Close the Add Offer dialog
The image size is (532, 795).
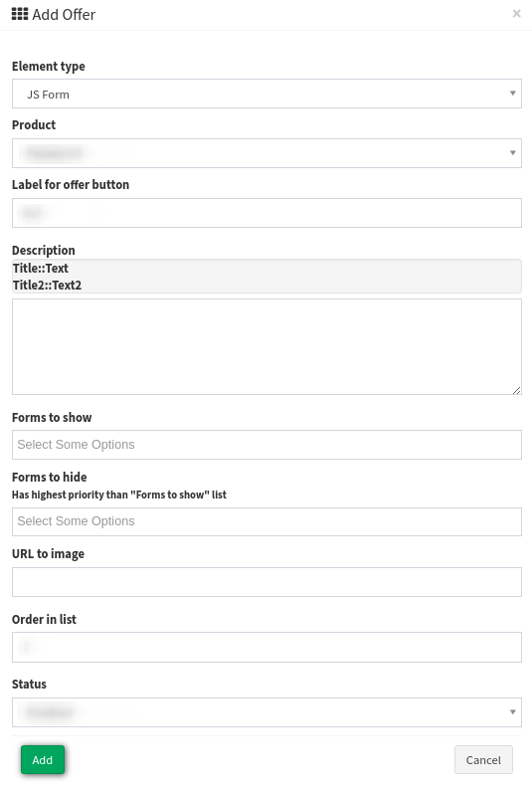click(516, 14)
